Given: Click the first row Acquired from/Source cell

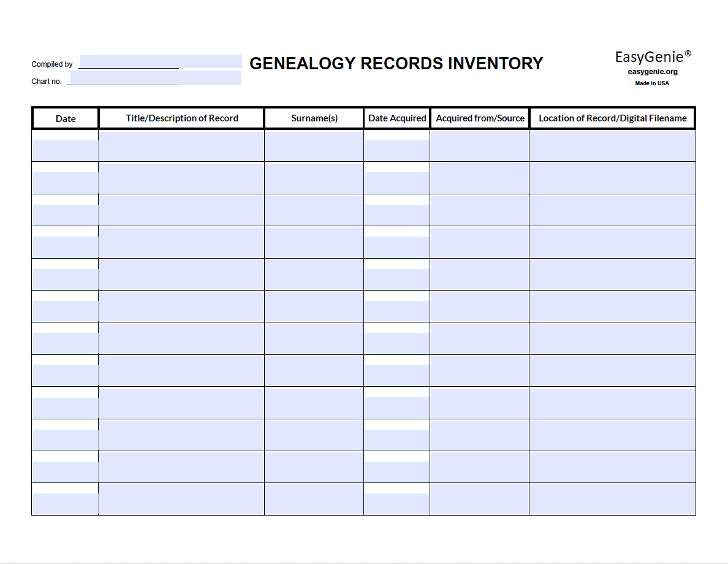Looking at the screenshot, I should (x=479, y=145).
